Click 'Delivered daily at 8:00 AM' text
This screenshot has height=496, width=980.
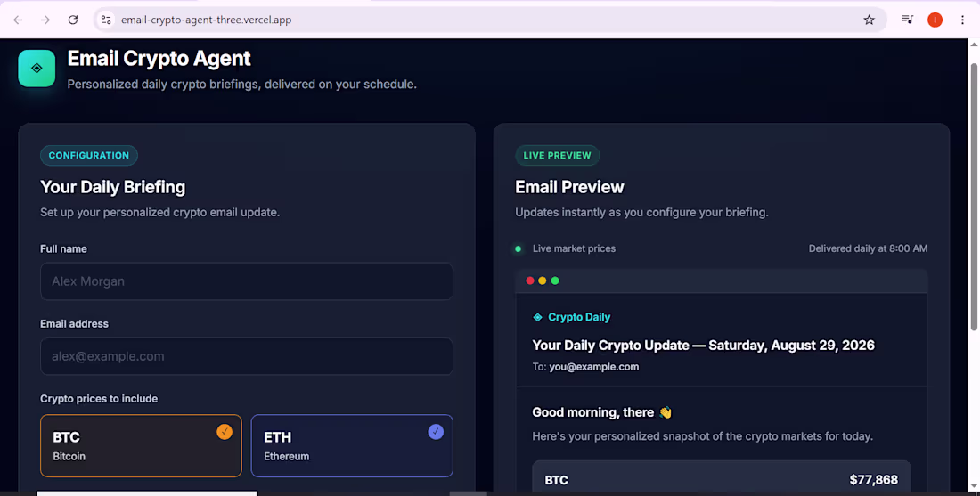(868, 248)
